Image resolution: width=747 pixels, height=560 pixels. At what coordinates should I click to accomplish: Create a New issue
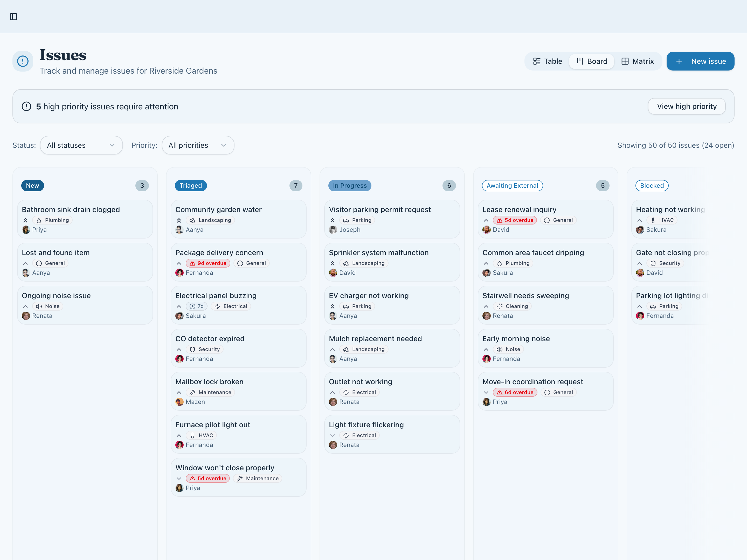(x=700, y=61)
